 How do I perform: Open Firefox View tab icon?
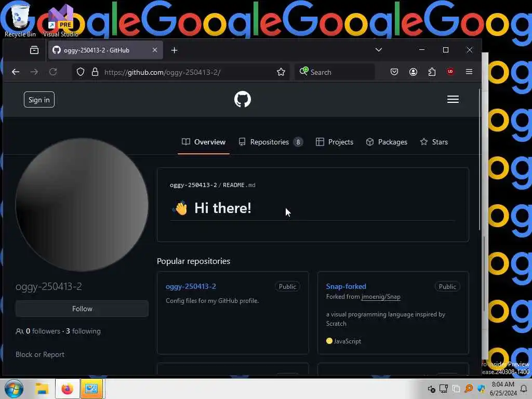click(x=34, y=50)
